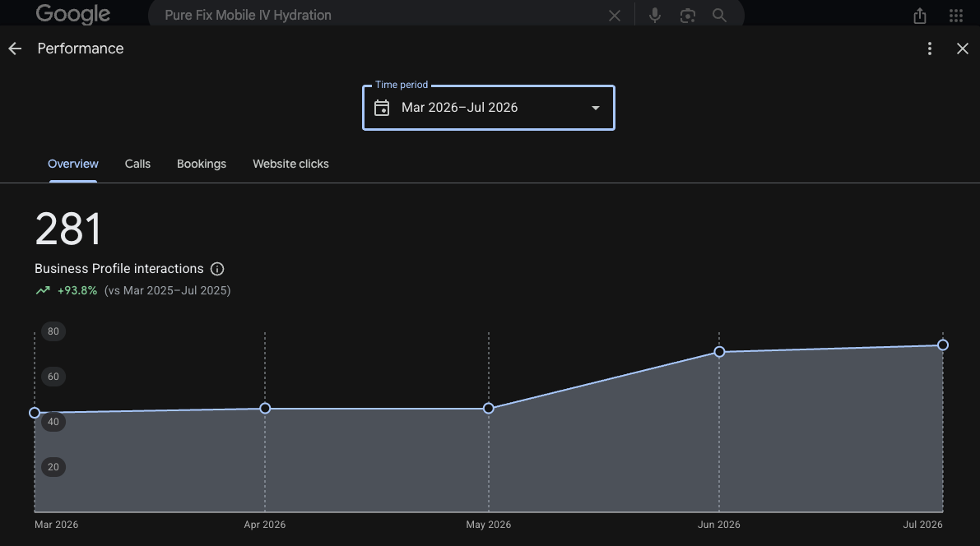Click the 60 y-axis label

53,376
